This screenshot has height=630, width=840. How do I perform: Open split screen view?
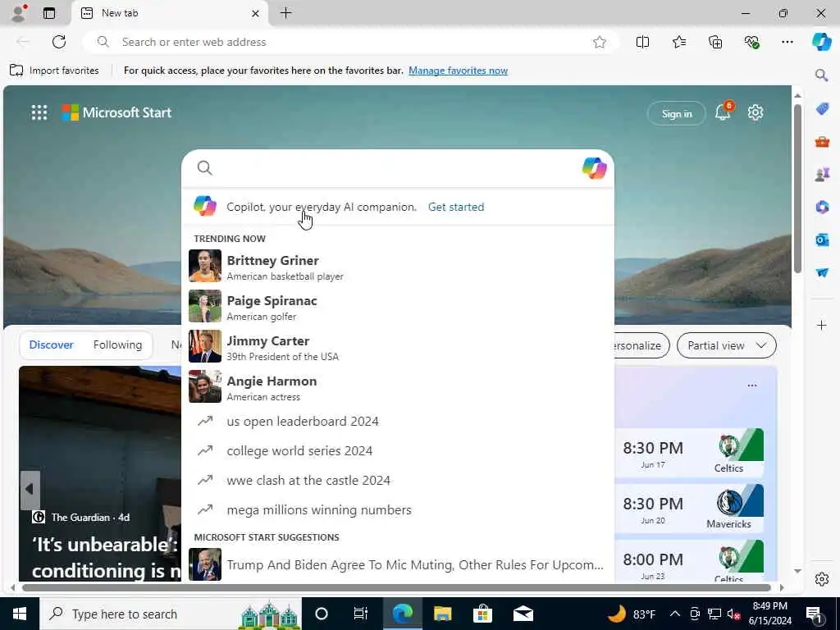642,42
